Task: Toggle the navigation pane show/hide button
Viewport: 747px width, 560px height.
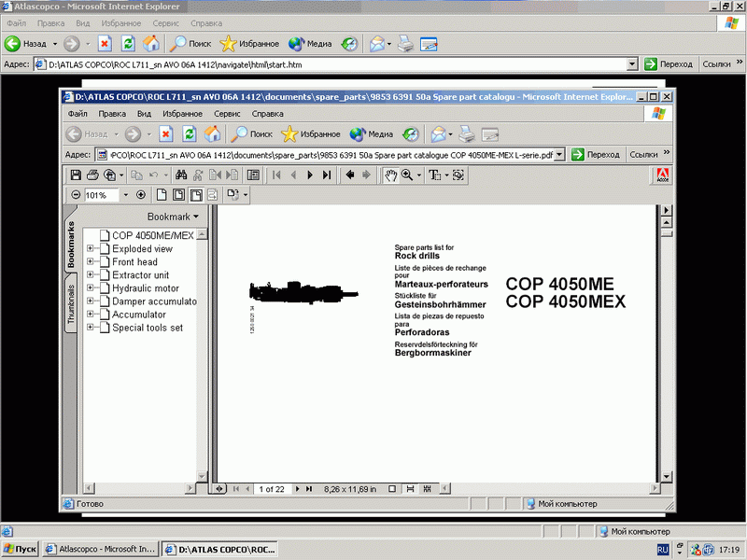Action: click(x=253, y=175)
